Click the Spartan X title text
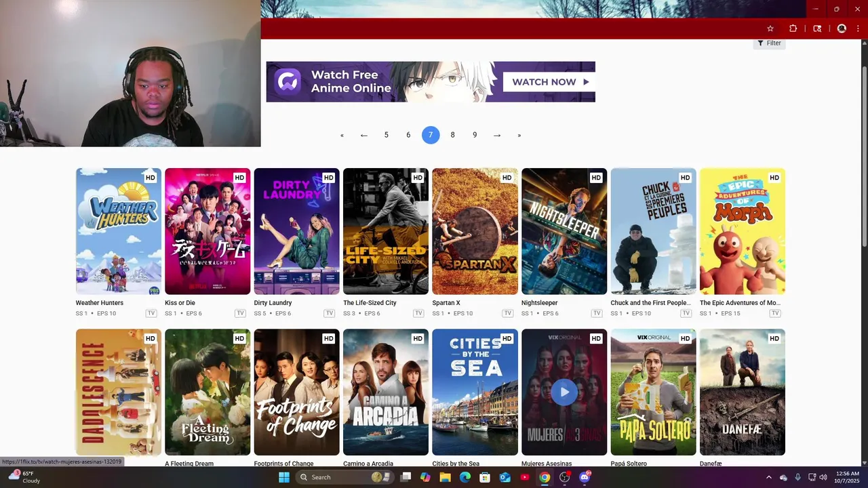Screen dimensions: 868x488 [446, 303]
